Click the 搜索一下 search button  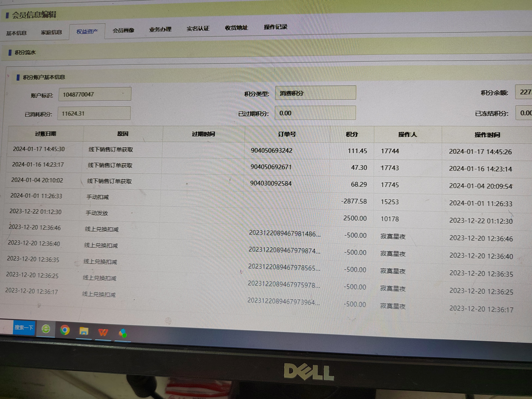point(24,328)
